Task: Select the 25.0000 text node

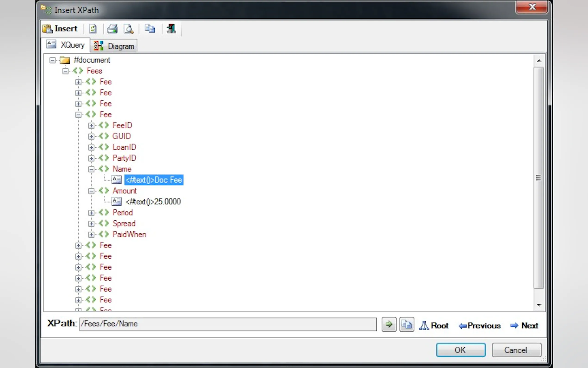Action: click(153, 202)
